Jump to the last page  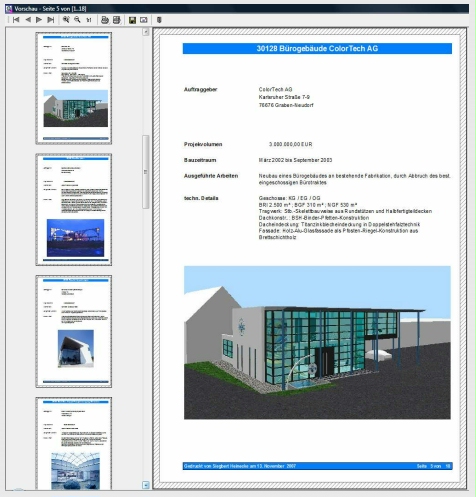51,20
